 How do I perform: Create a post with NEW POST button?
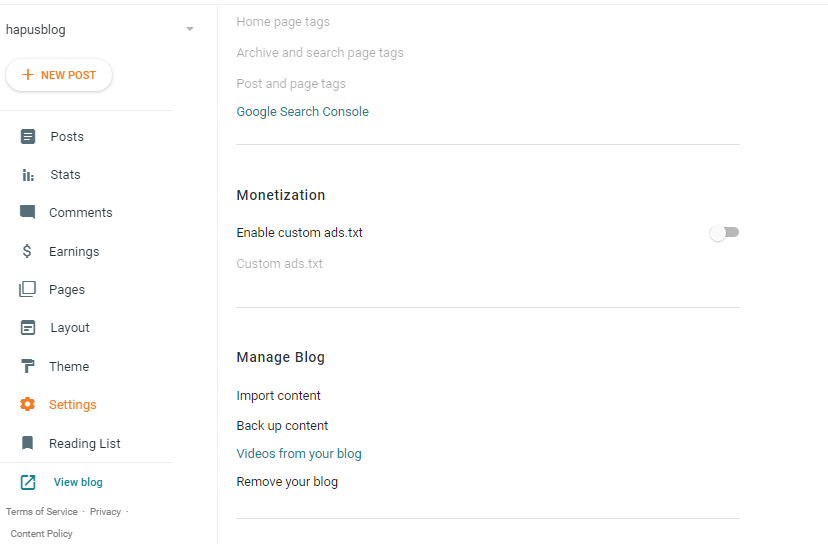(x=59, y=75)
